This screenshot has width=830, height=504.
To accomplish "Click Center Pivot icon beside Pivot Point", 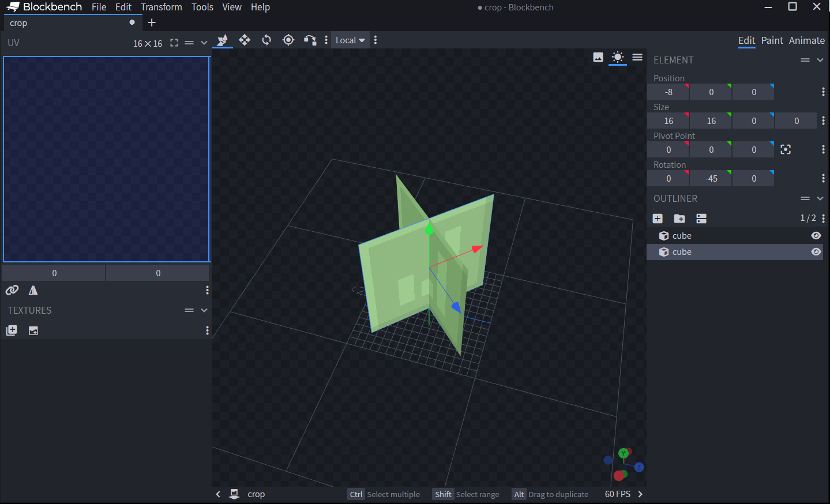I will [786, 149].
